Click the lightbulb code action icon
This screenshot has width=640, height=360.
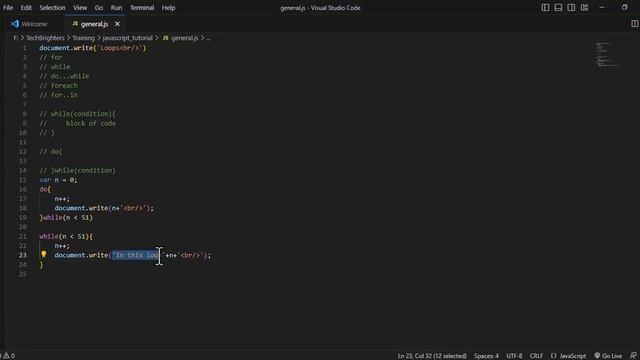[44, 254]
